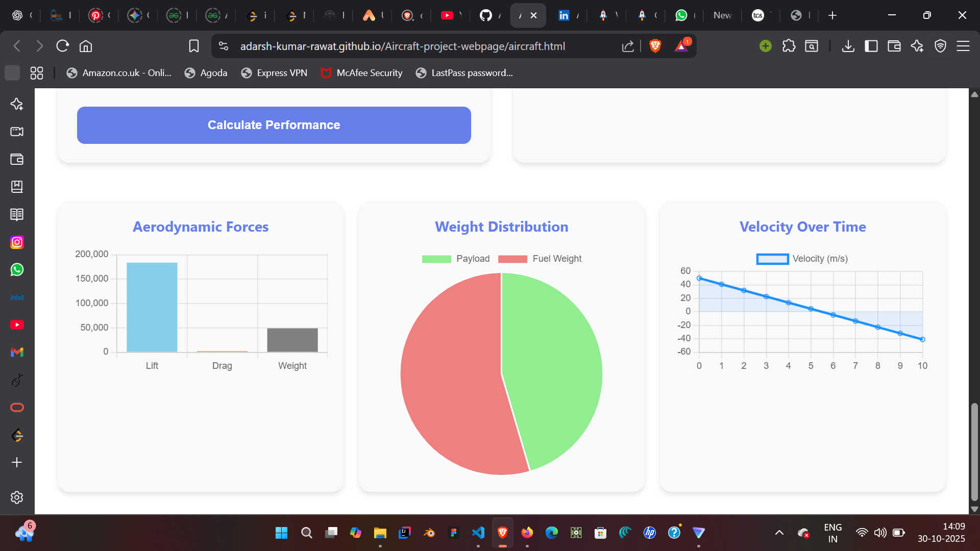Image resolution: width=980 pixels, height=551 pixels.
Task: Open Brave Rewards panel
Action: pos(682,46)
